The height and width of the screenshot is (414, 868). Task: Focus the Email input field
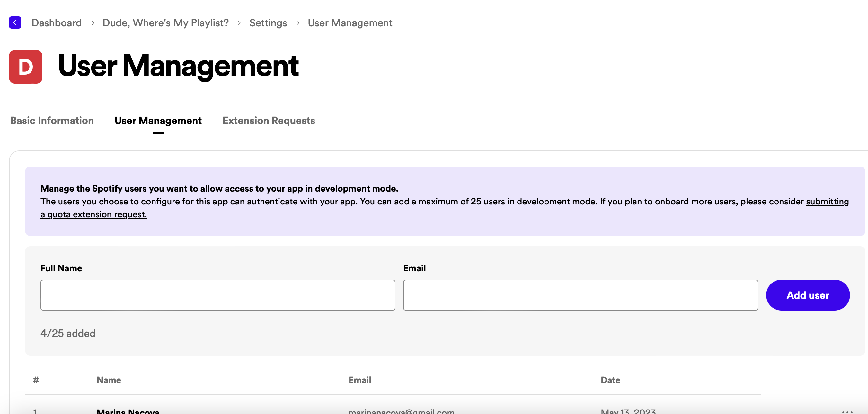click(580, 295)
